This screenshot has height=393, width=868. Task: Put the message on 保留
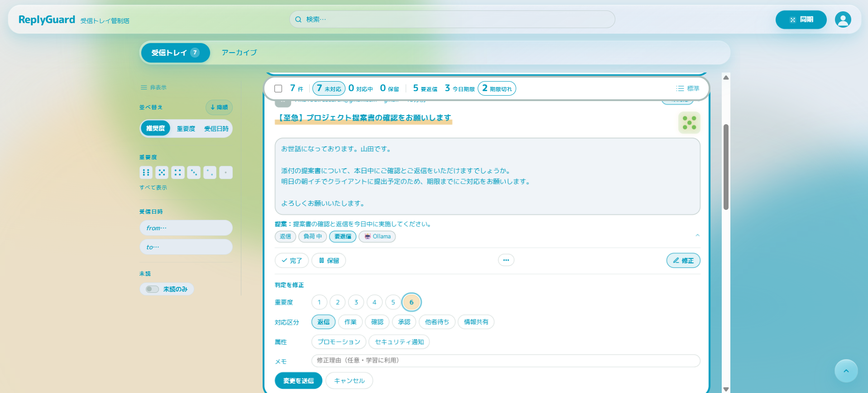click(329, 261)
